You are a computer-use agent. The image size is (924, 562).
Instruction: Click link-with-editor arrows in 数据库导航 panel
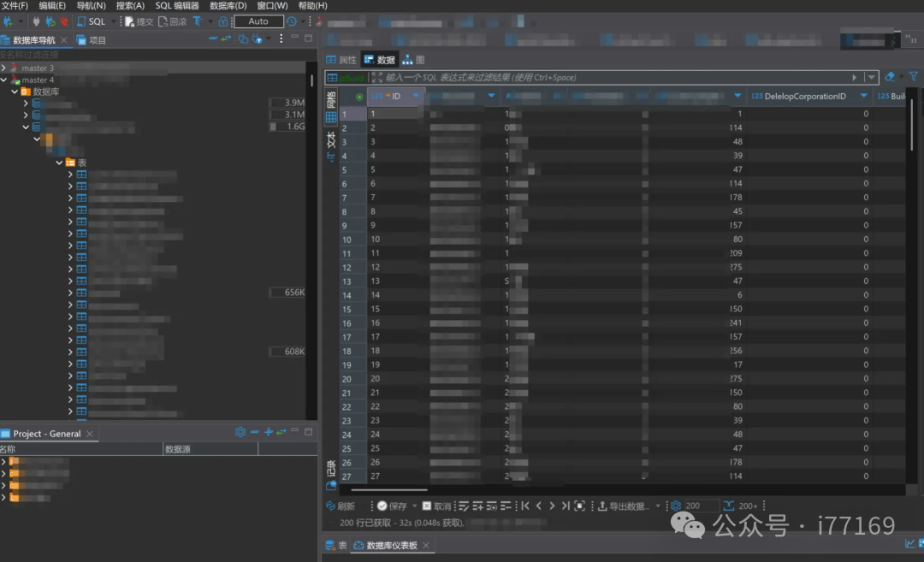pos(226,39)
